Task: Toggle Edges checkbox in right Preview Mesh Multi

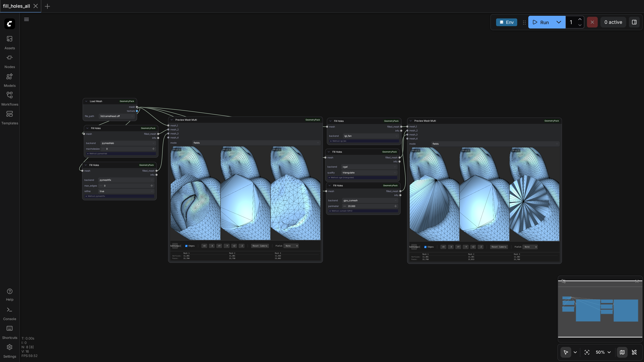Action: click(x=425, y=247)
